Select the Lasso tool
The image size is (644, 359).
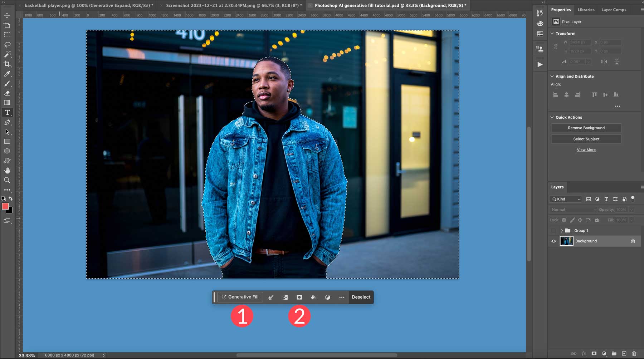pyautogui.click(x=7, y=44)
